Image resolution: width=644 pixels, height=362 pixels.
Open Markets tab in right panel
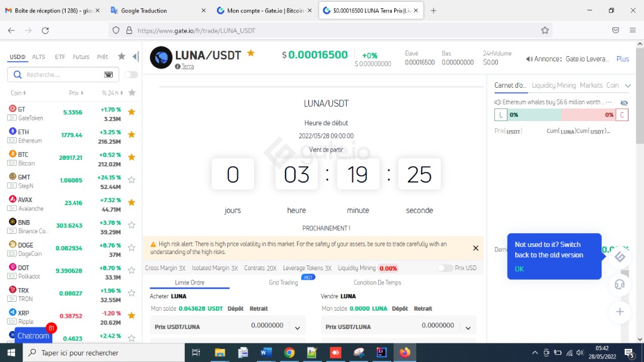click(x=591, y=85)
